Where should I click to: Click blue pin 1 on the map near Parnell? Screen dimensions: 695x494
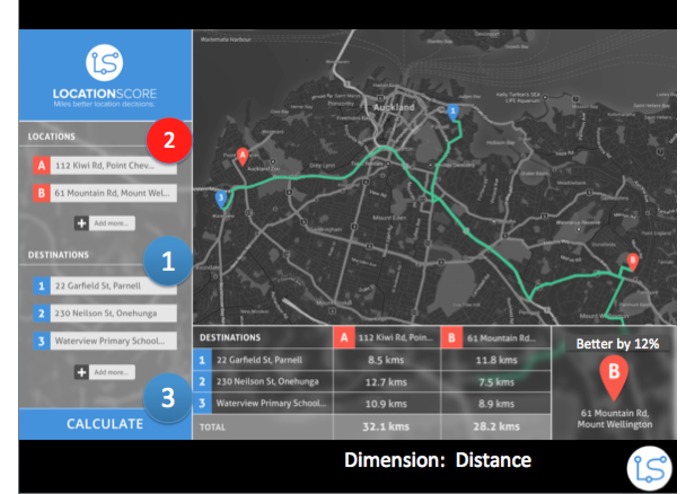click(x=453, y=112)
